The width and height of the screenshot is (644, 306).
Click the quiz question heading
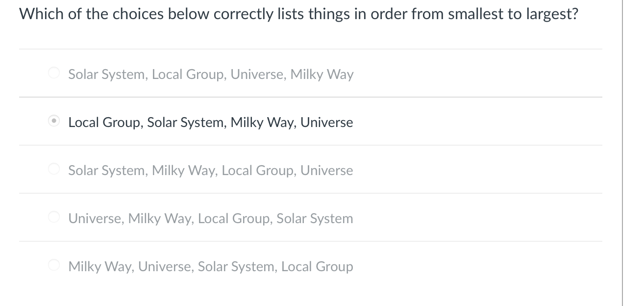pos(298,14)
